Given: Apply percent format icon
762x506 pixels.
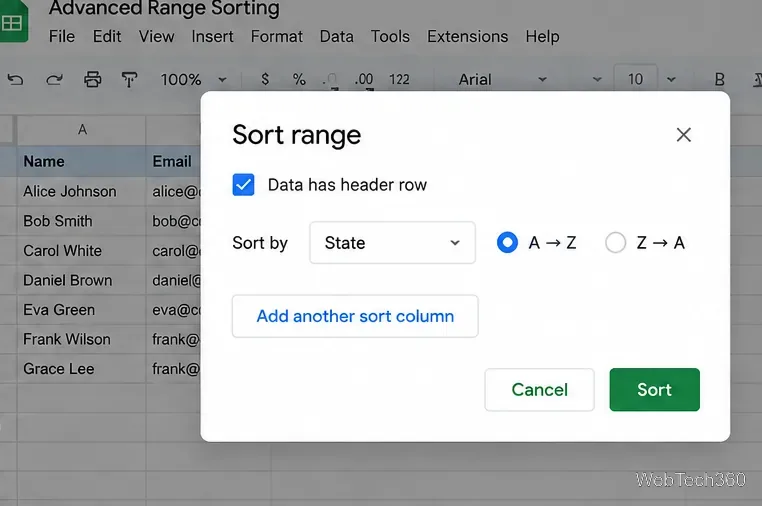Looking at the screenshot, I should (299, 79).
